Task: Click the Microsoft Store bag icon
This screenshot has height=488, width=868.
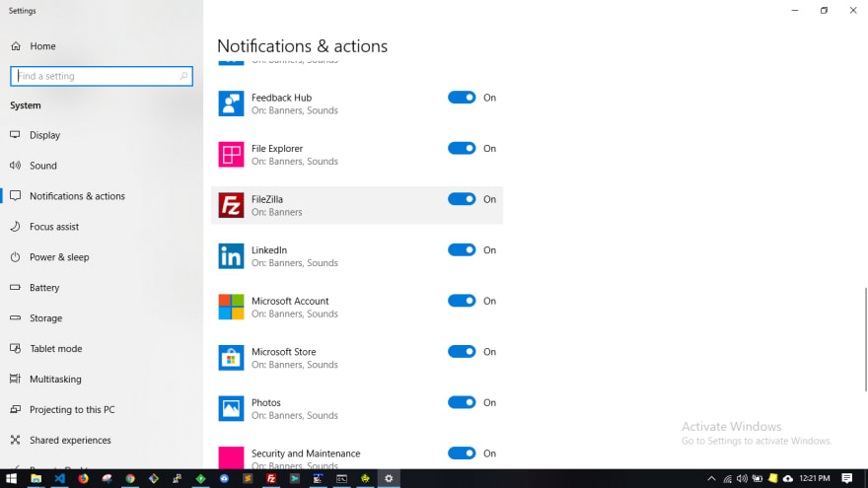Action: (x=231, y=358)
